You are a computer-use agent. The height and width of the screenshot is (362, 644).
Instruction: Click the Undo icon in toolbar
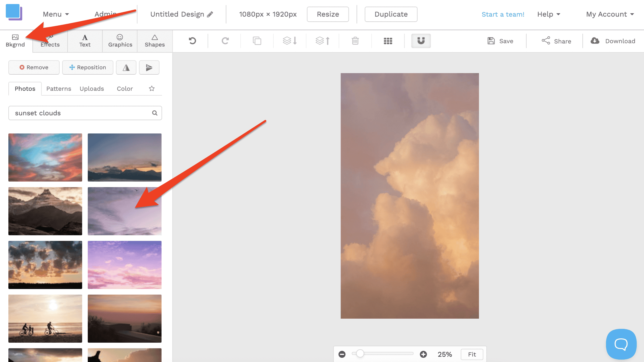point(192,41)
